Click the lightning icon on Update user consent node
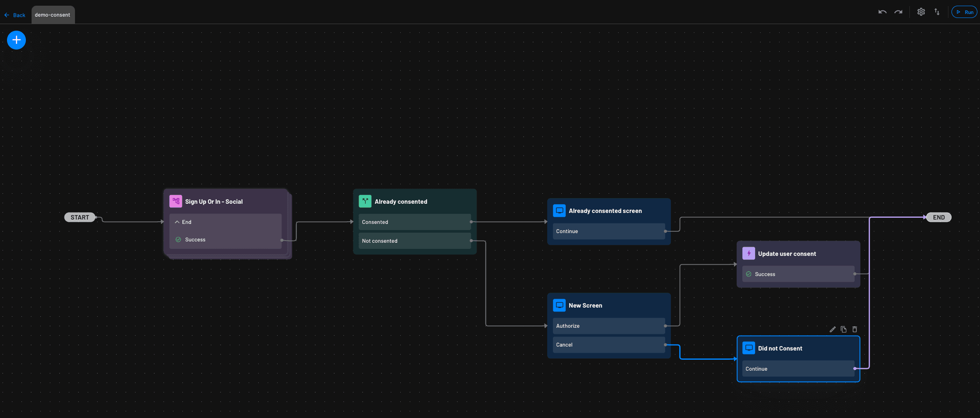980x418 pixels. [x=748, y=253]
